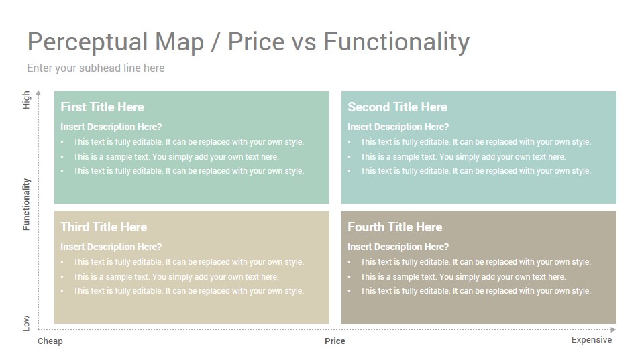This screenshot has width=644, height=362.
Task: Click the Functionality vertical axis label
Action: click(x=26, y=204)
